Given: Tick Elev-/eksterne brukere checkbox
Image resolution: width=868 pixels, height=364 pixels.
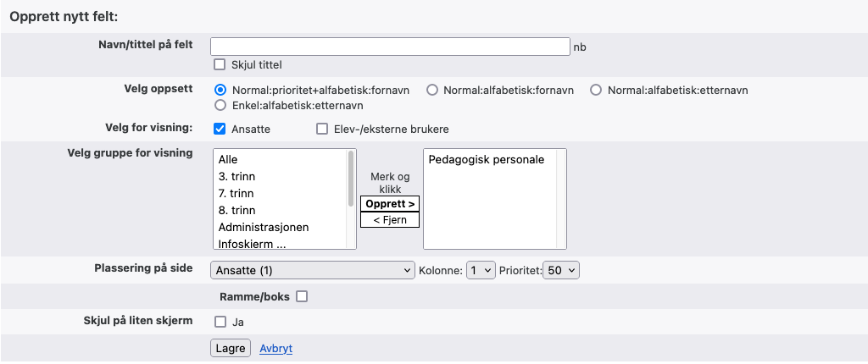Looking at the screenshot, I should (321, 129).
